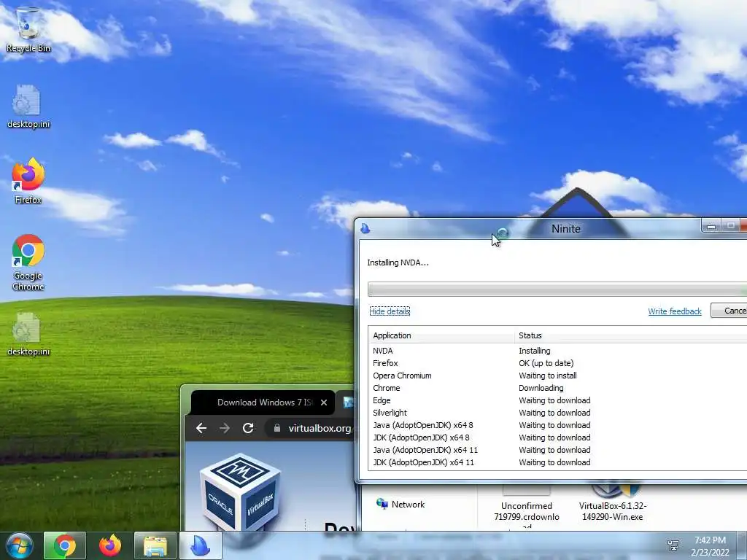Open the taskbar clock showing 7:42 PM
This screenshot has height=560, width=747.
(710, 546)
